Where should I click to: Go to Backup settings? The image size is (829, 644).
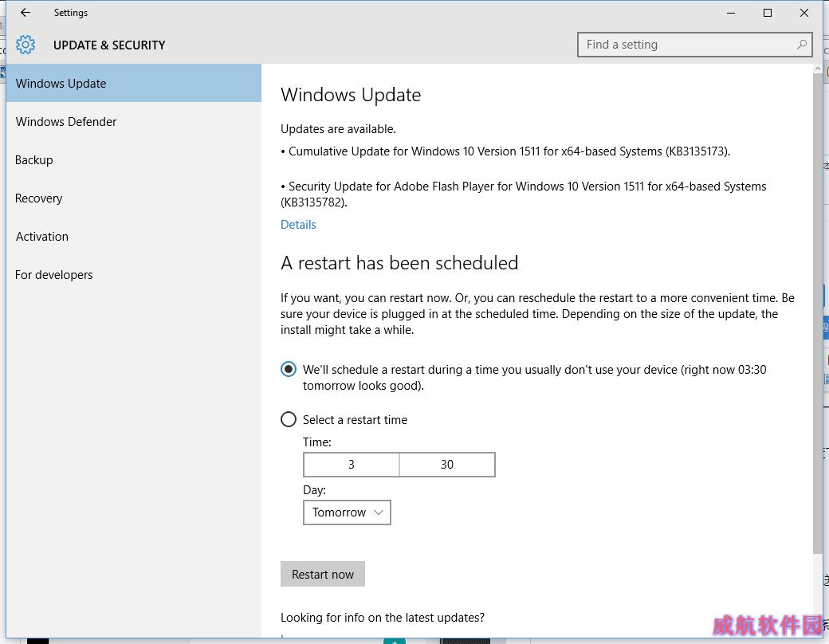pos(134,159)
